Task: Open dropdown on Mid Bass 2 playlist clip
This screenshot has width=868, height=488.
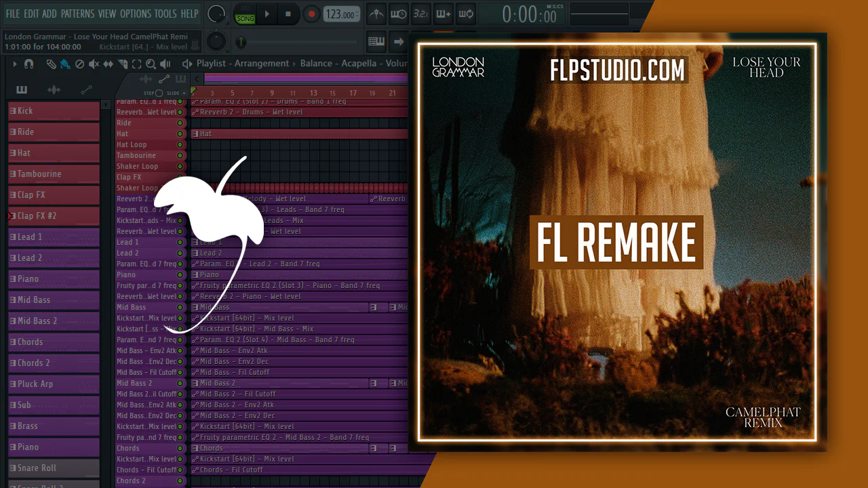Action: click(x=195, y=384)
